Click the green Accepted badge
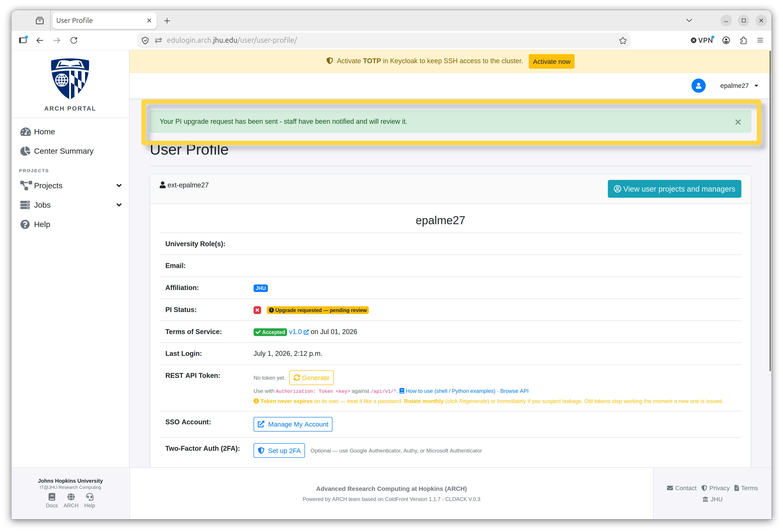The width and height of the screenshot is (783, 532). 270,332
